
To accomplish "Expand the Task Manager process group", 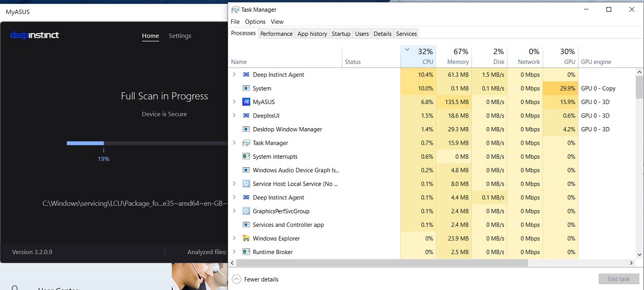I will [234, 143].
